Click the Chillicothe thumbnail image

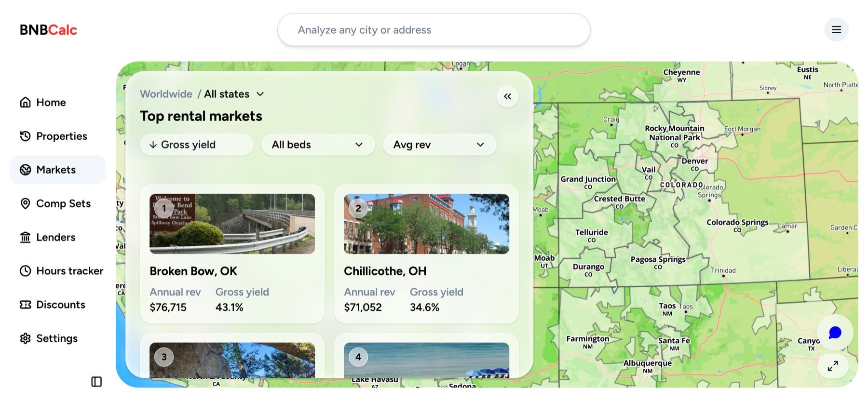[426, 224]
